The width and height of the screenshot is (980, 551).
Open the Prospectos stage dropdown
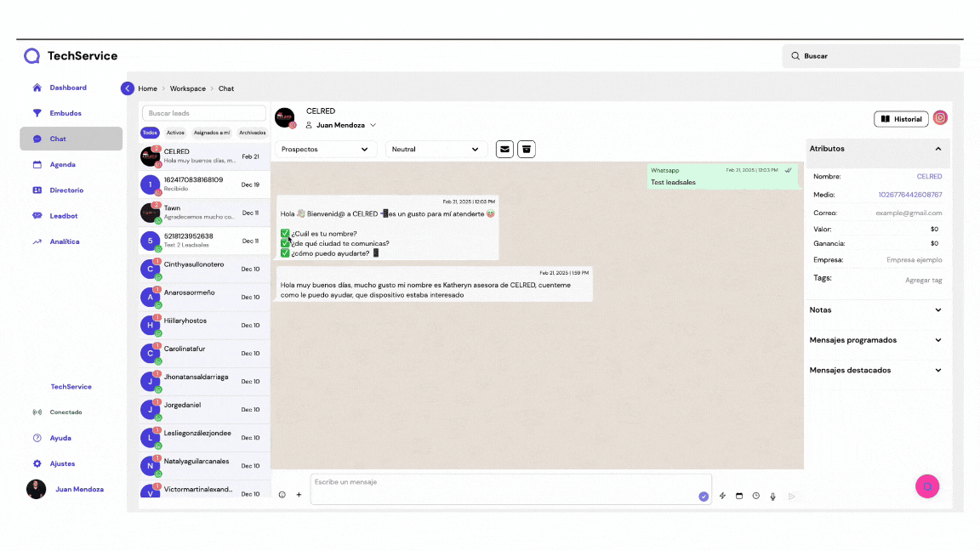(325, 150)
